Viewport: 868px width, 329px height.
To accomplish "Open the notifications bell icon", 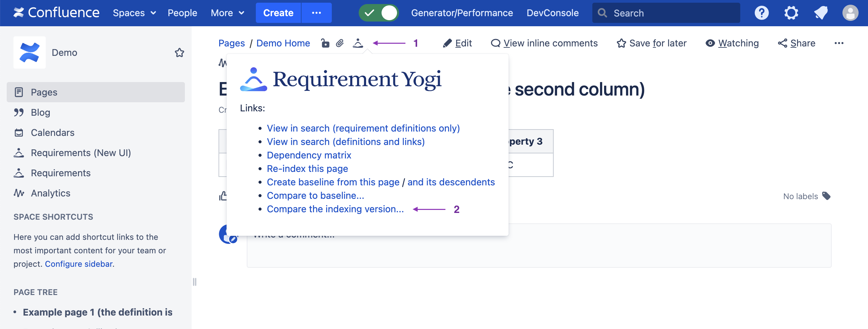I will point(821,13).
